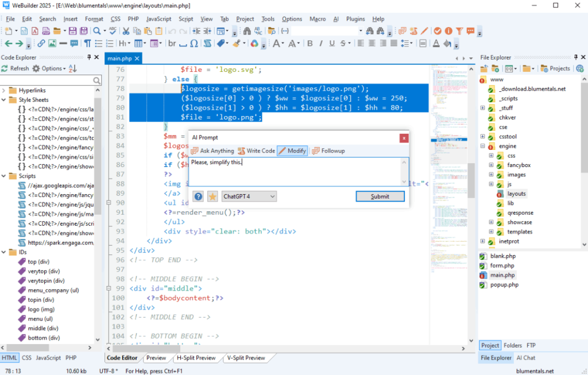Toggle Write Code mode in AI Prompt
Screen dimensions: 588x375
pyautogui.click(x=256, y=150)
